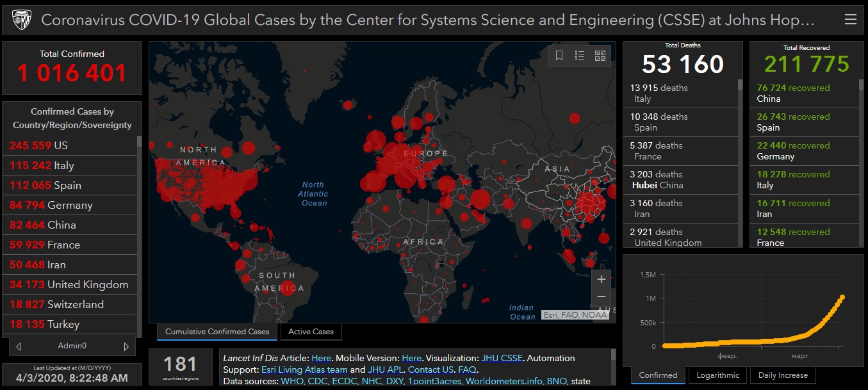
Task: Select the Confirmed chart tab
Action: pyautogui.click(x=658, y=375)
